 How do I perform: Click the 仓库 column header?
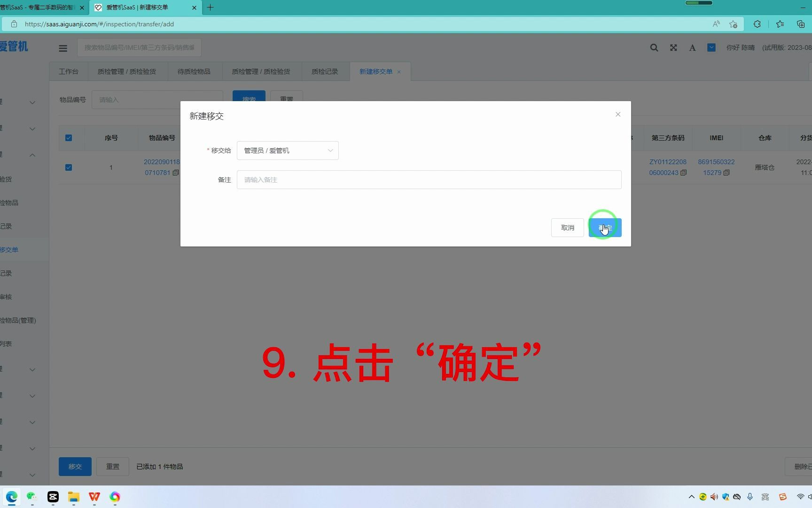point(765,138)
